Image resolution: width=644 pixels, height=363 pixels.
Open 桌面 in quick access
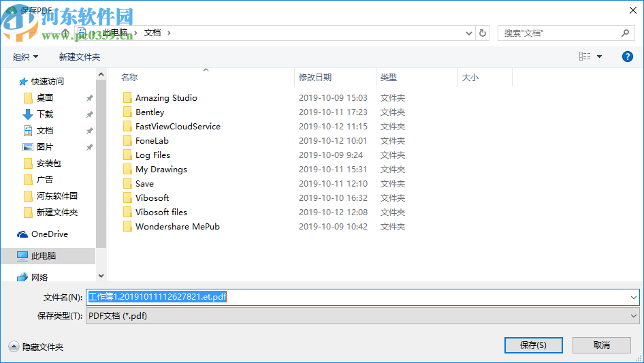(45, 98)
